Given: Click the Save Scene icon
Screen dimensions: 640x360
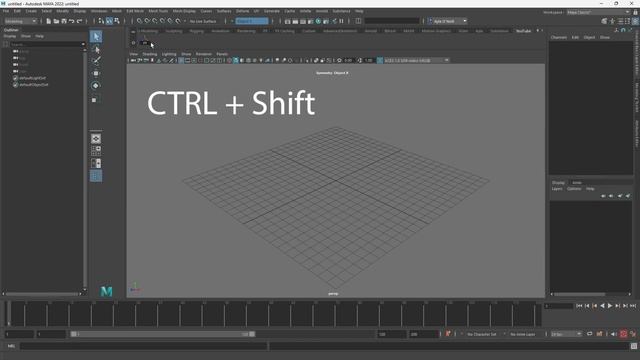Looking at the screenshot, I should click(x=64, y=21).
